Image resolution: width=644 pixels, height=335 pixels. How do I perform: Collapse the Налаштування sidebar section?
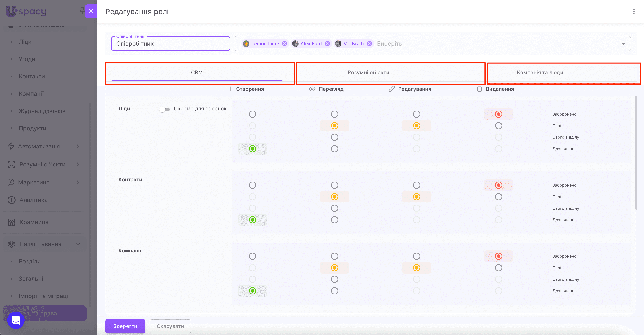point(78,244)
